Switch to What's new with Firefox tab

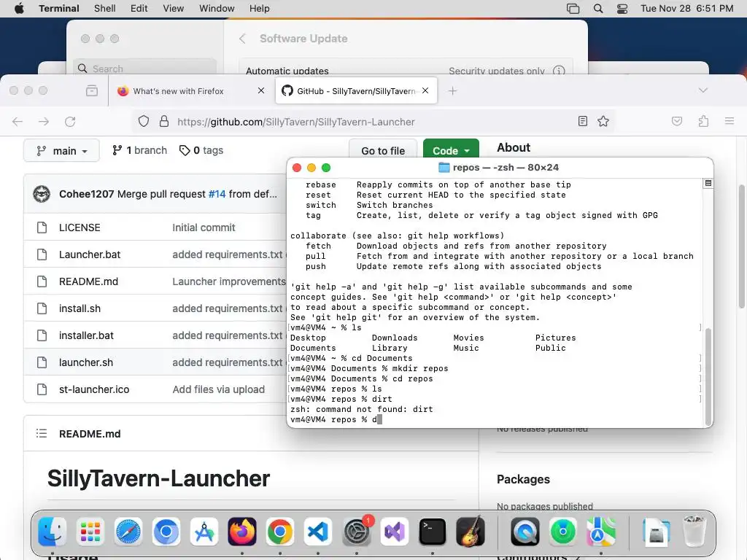190,90
